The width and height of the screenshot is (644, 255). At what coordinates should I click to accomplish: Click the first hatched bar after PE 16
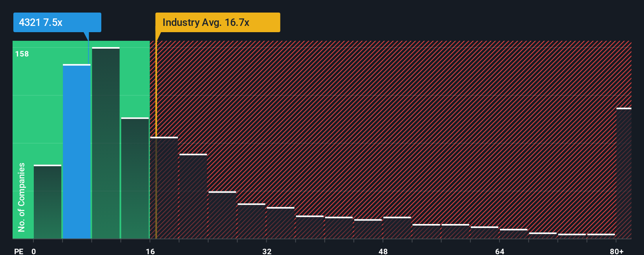click(x=164, y=188)
